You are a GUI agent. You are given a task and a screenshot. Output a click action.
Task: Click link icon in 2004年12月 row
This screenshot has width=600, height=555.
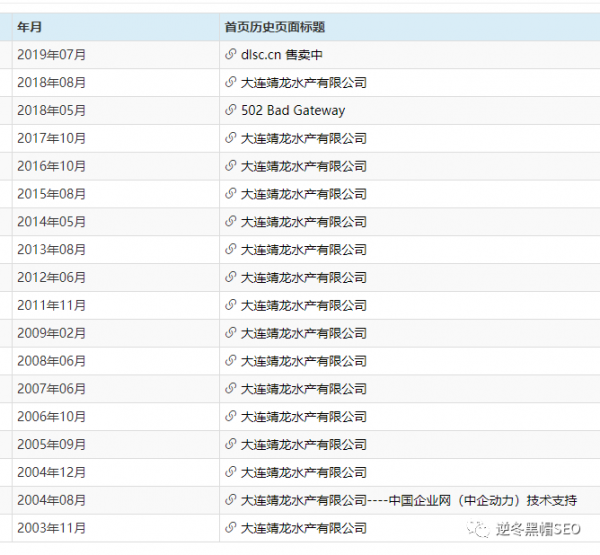(x=230, y=472)
